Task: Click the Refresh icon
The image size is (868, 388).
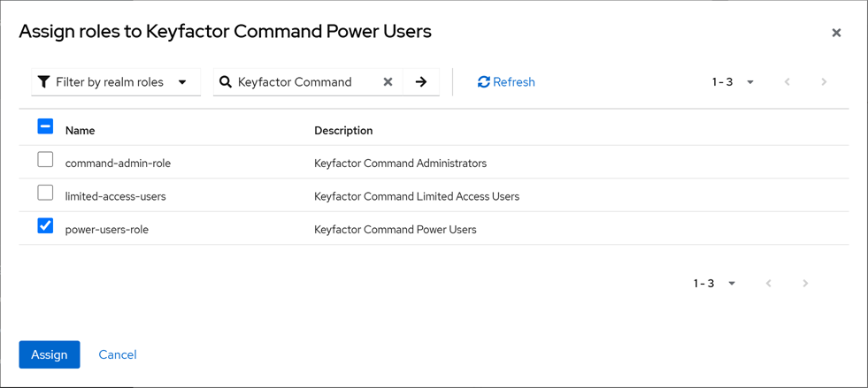Action: (x=484, y=82)
